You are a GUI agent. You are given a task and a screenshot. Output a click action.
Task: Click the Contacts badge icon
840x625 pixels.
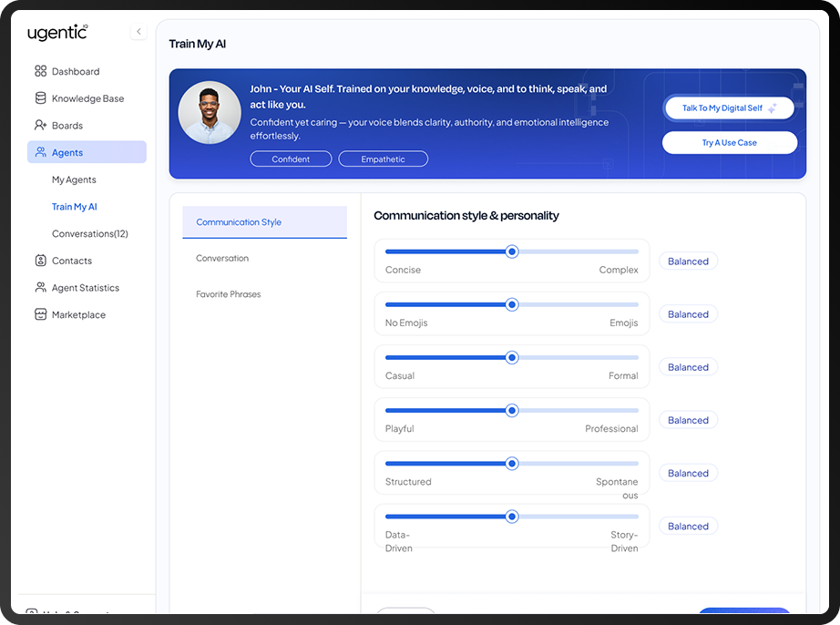(x=40, y=261)
